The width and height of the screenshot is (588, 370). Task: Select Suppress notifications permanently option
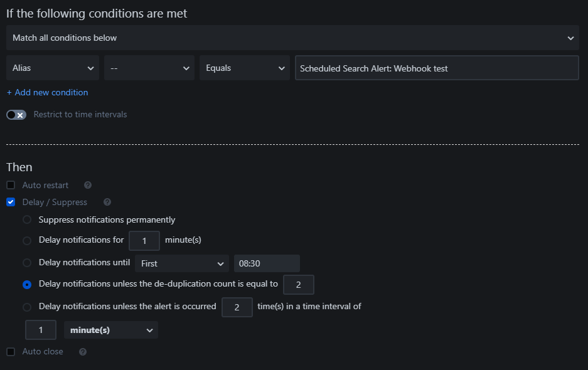tap(27, 220)
